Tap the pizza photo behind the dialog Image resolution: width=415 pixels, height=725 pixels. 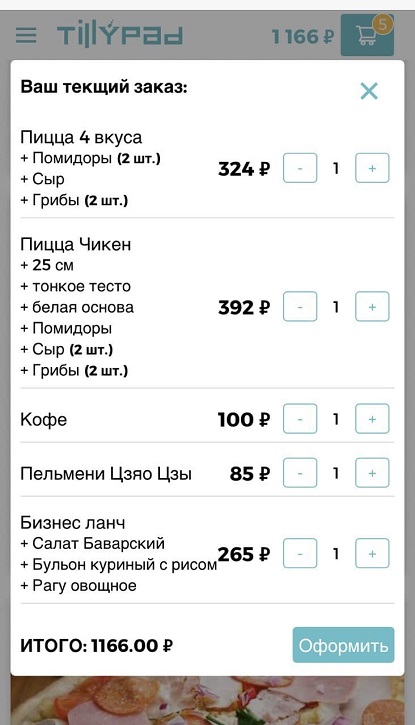[x=208, y=700]
